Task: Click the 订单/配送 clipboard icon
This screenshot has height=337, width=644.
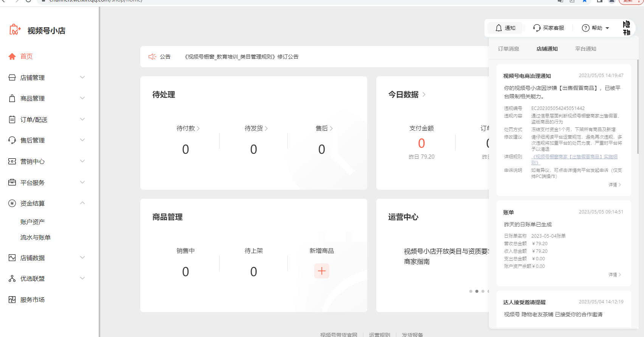Action: coord(12,119)
